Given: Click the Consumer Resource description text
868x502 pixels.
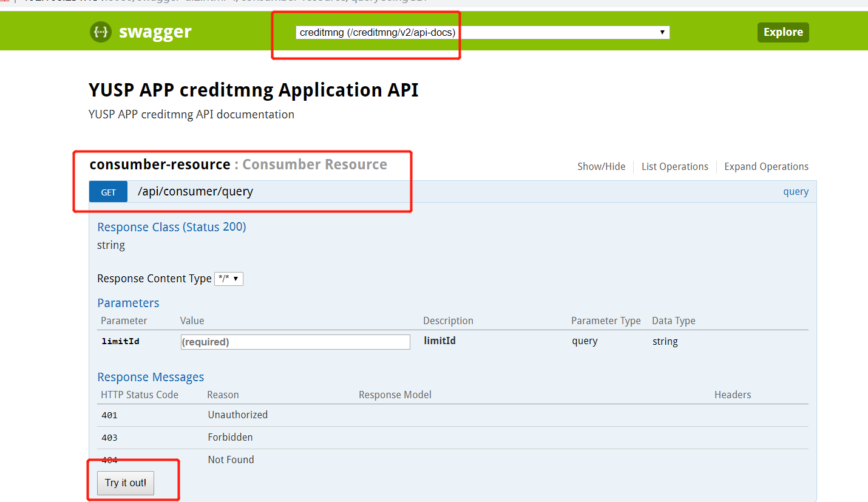Looking at the screenshot, I should [314, 165].
